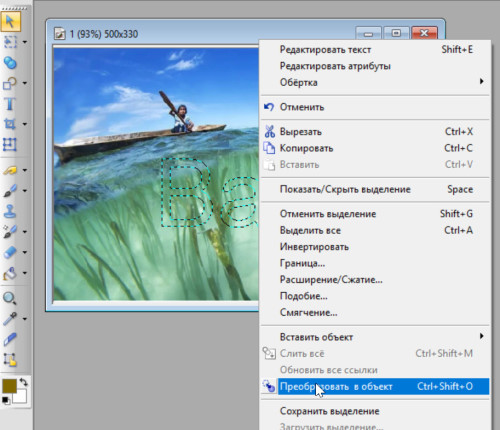Screen dimensions: 500x430
Task: Open Eraser tool flyout arrow
Action: coord(25,253)
